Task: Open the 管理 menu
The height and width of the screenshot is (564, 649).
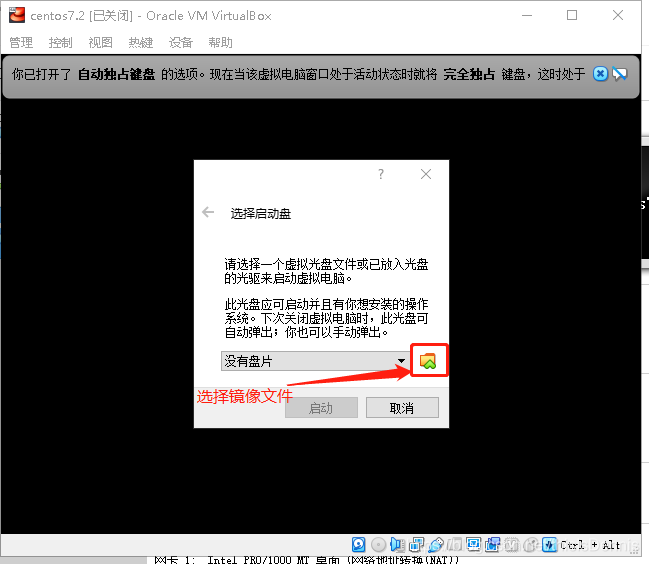Action: pos(21,43)
